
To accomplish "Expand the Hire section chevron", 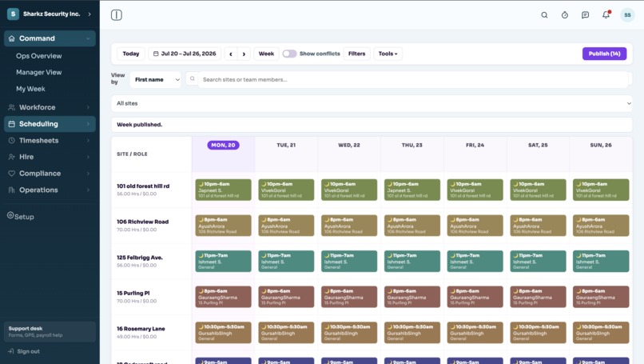I will [88, 157].
